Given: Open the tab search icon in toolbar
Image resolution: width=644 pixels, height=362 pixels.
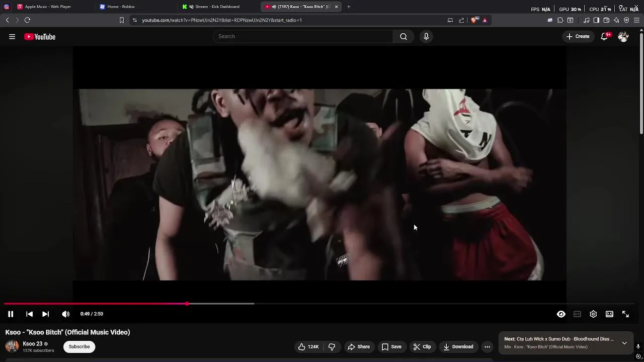Looking at the screenshot, I should point(570,20).
